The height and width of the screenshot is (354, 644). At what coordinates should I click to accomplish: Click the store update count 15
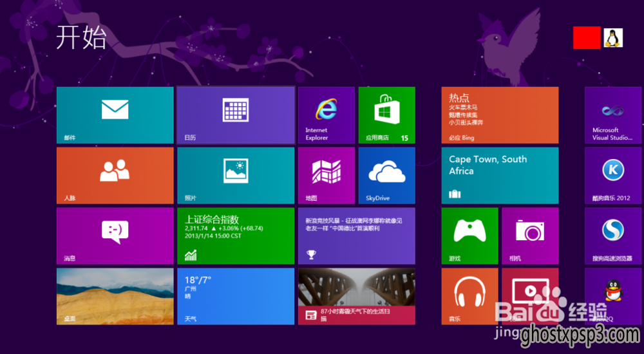point(404,138)
